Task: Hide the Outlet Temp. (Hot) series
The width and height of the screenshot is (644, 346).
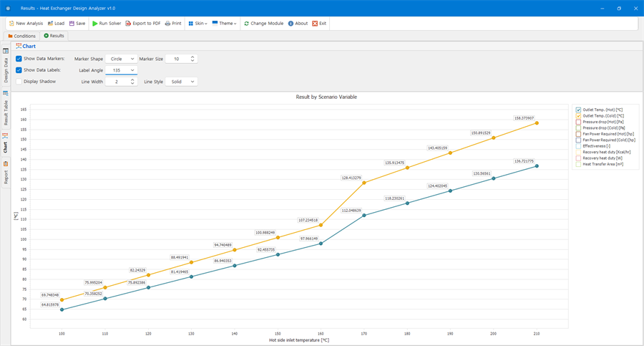Action: tap(578, 110)
